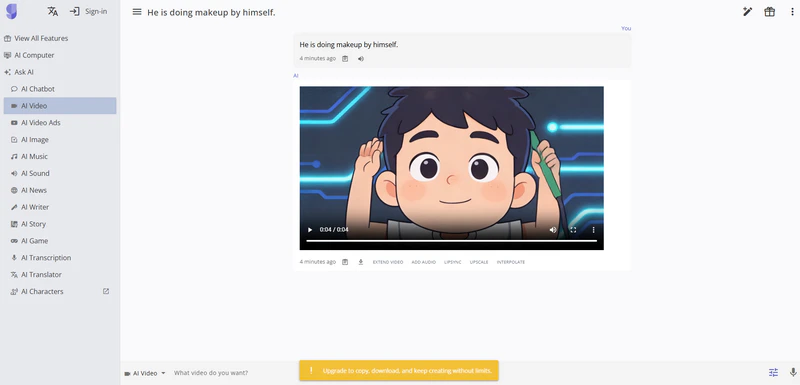Click the microphone voice input icon
800x385 pixels.
[x=793, y=373]
